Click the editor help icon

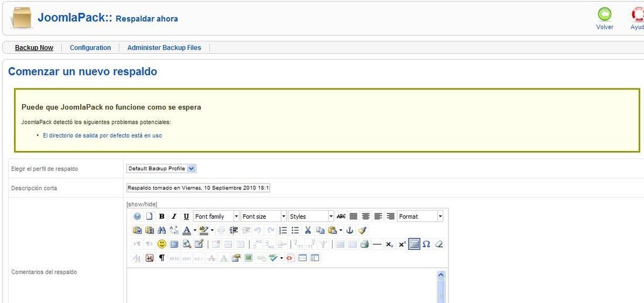click(137, 216)
